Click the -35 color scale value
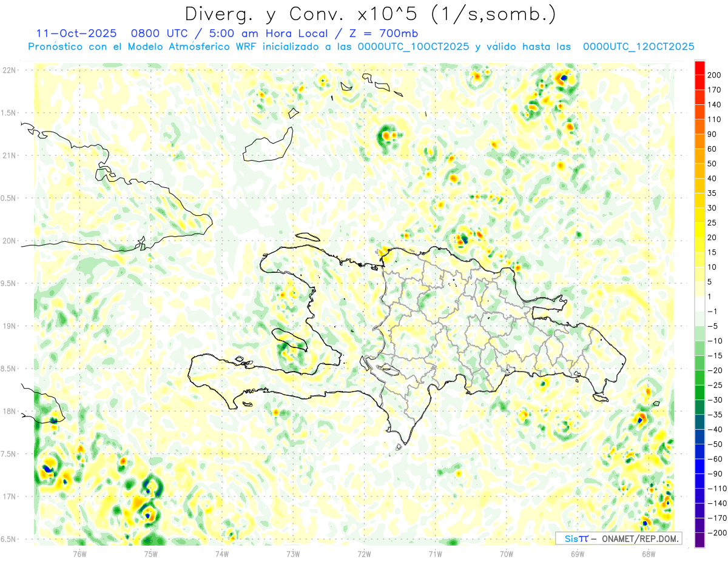 coord(716,415)
